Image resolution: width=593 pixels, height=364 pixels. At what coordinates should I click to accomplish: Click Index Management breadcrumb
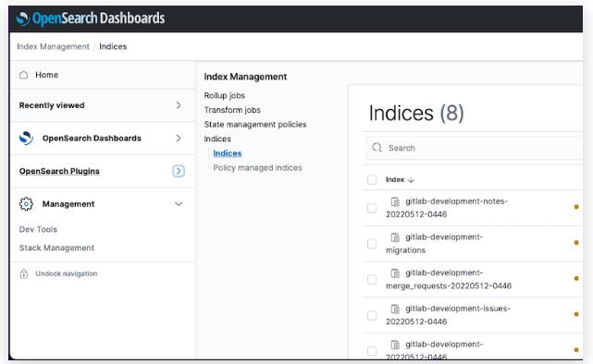(x=53, y=46)
